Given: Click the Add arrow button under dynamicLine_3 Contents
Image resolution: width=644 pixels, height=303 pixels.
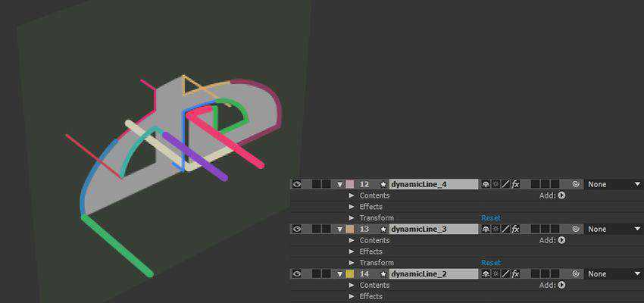Looking at the screenshot, I should (561, 240).
